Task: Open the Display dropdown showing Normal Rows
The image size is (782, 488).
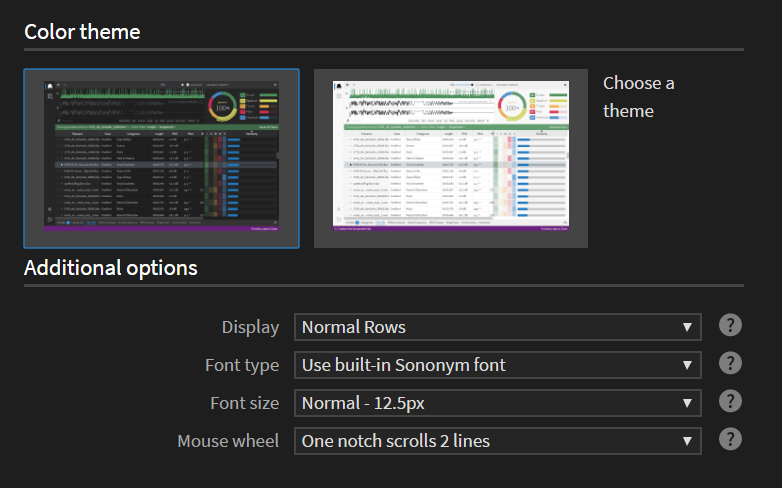Action: 498,327
